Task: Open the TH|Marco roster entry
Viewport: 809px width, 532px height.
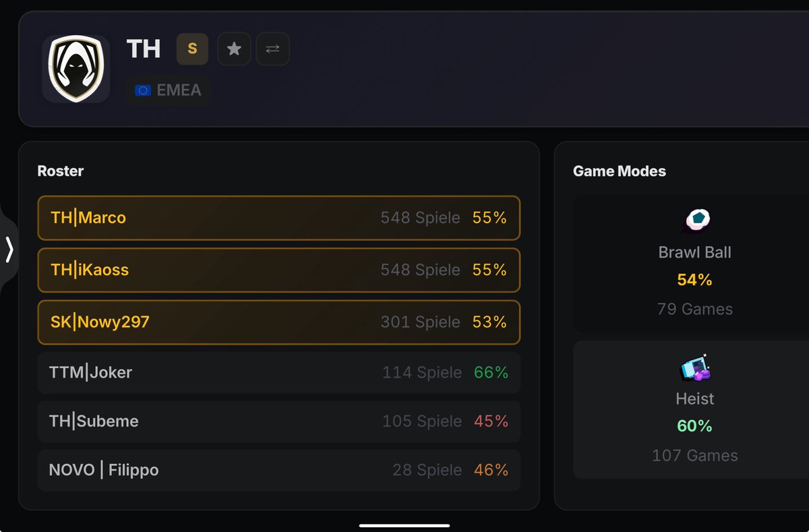Action: 278,218
